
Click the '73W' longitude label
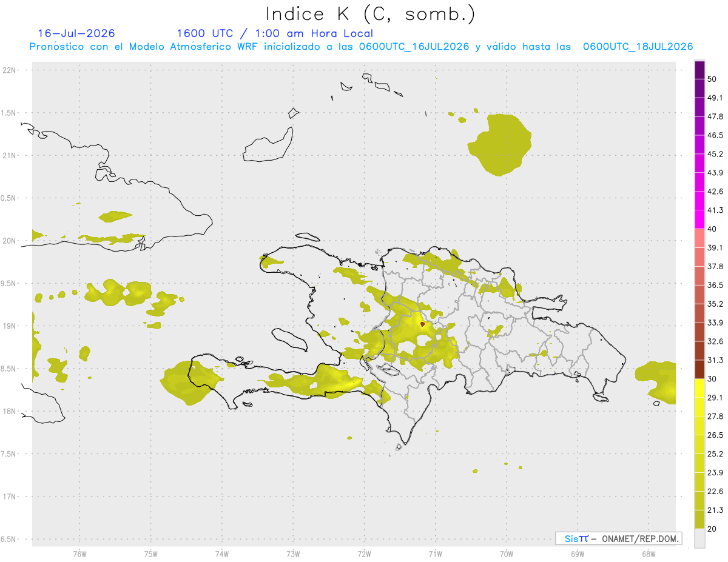293,554
